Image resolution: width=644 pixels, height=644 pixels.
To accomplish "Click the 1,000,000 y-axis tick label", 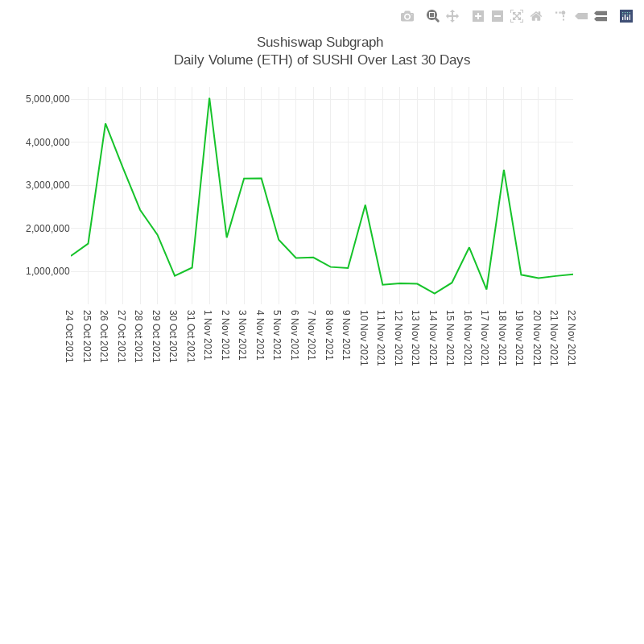I will pyautogui.click(x=47, y=271).
